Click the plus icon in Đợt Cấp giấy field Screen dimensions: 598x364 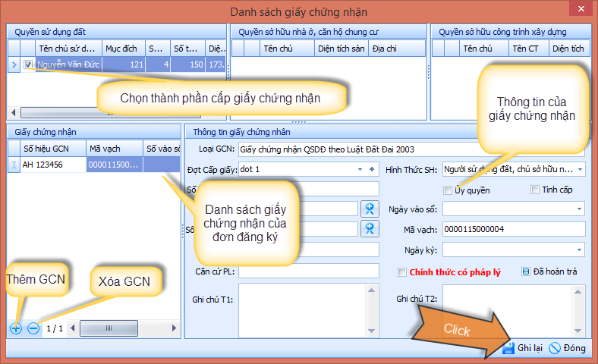coord(372,169)
